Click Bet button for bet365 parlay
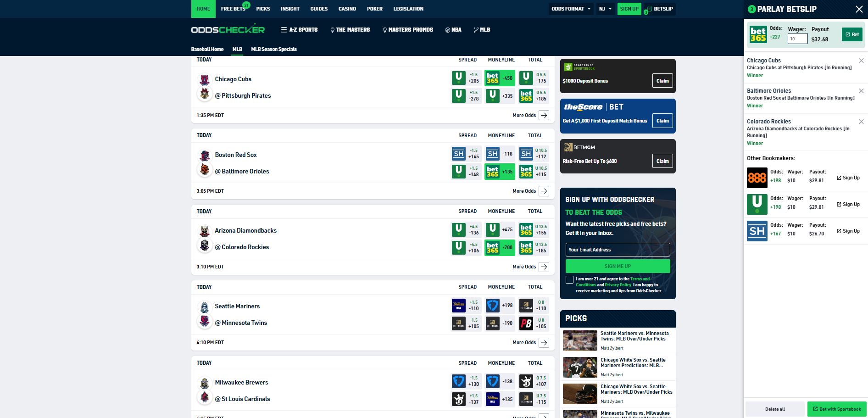Viewport: 868px width, 418px height. (x=852, y=34)
